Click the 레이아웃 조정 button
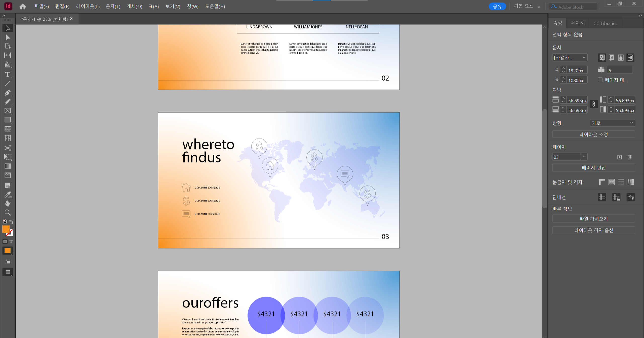644x338 pixels. [593, 134]
